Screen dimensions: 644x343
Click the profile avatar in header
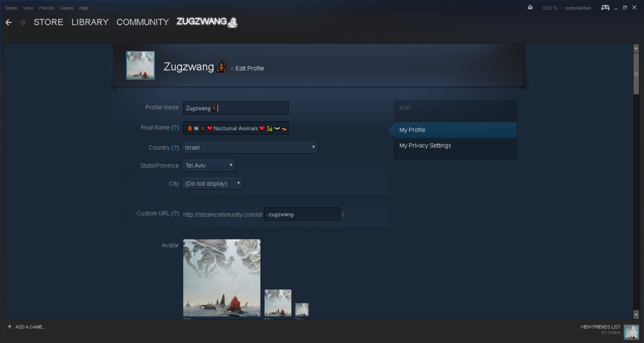tap(140, 65)
